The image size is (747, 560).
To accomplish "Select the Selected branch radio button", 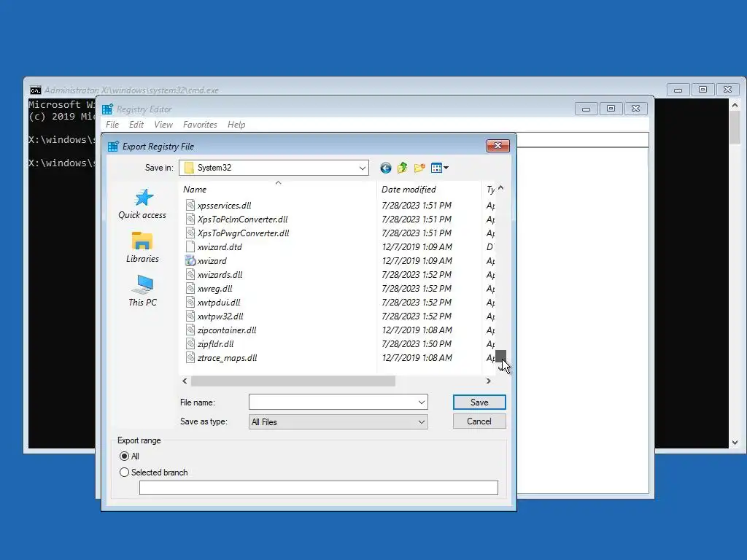I will (x=124, y=472).
